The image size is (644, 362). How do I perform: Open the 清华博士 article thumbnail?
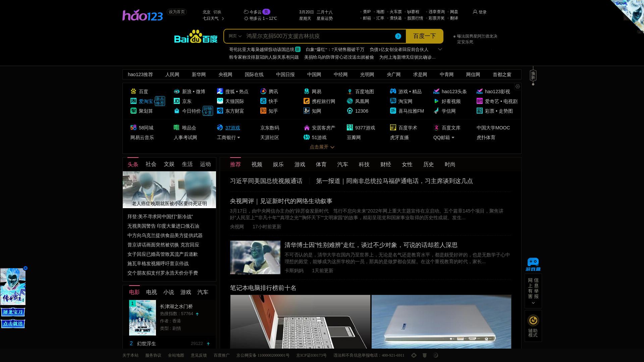tap(255, 257)
